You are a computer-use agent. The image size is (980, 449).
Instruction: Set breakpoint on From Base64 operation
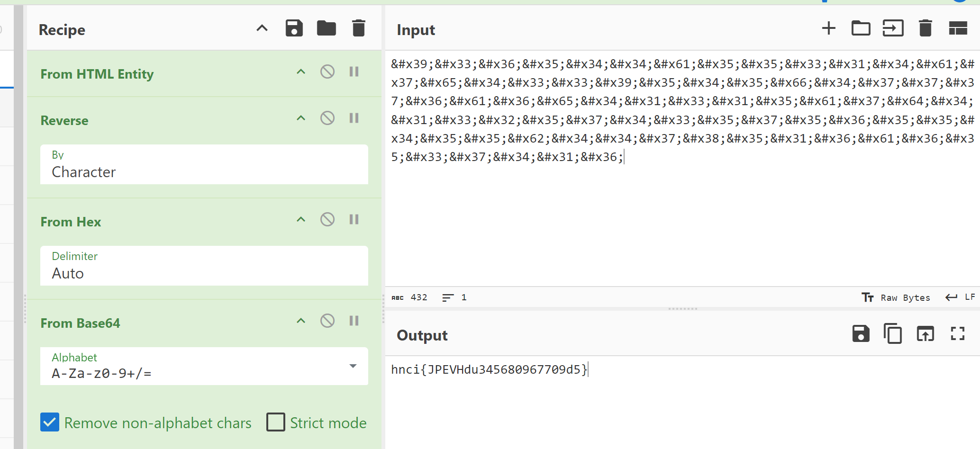[x=354, y=321]
